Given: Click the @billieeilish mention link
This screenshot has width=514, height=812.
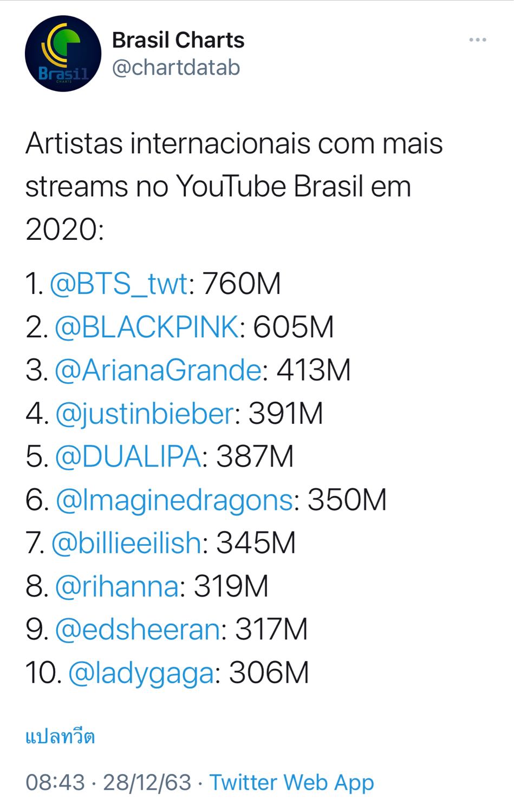Looking at the screenshot, I should coord(126,543).
